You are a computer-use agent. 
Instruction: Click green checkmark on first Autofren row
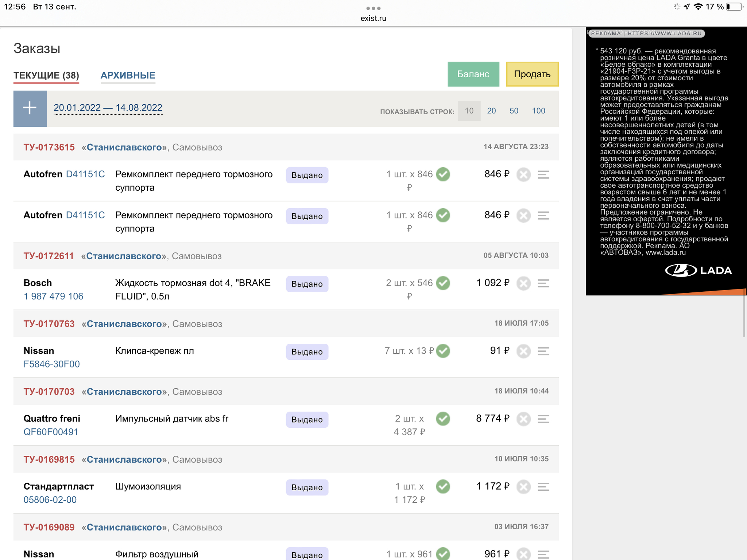point(443,174)
